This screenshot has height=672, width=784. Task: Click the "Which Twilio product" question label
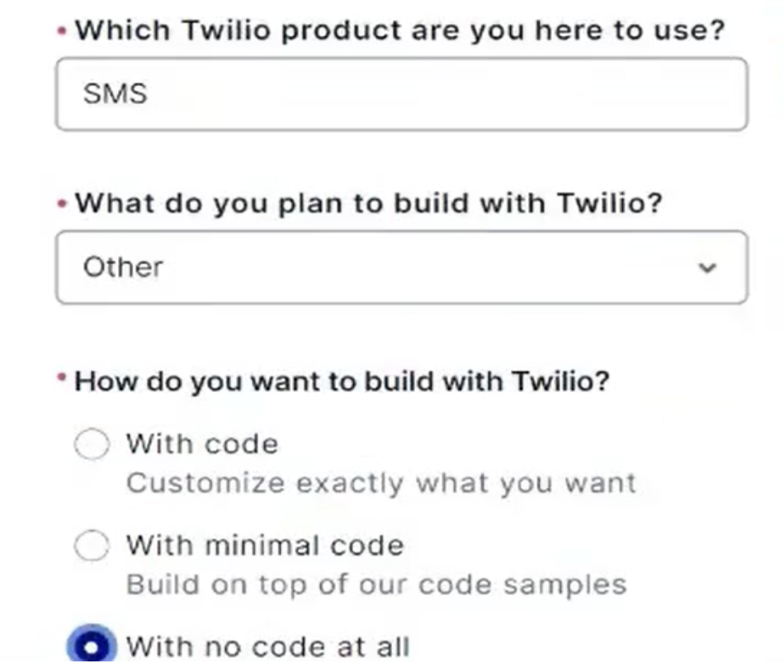[x=399, y=31]
